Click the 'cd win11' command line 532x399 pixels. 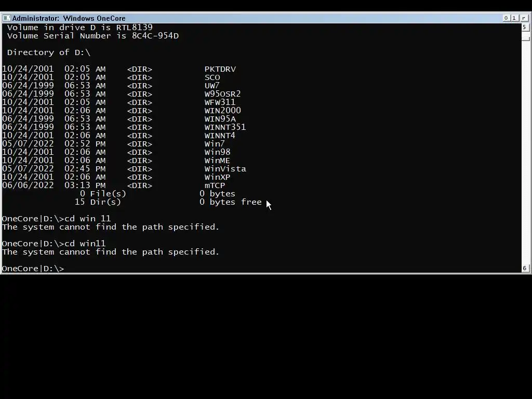coord(54,244)
